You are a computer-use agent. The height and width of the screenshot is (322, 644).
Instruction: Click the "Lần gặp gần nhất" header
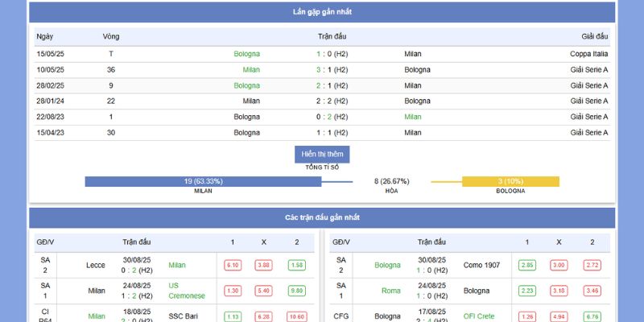pos(322,12)
